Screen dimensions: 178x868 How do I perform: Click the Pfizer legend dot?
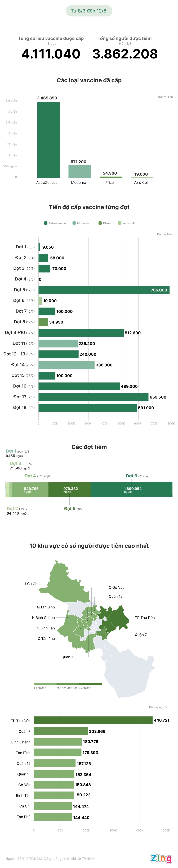click(100, 223)
